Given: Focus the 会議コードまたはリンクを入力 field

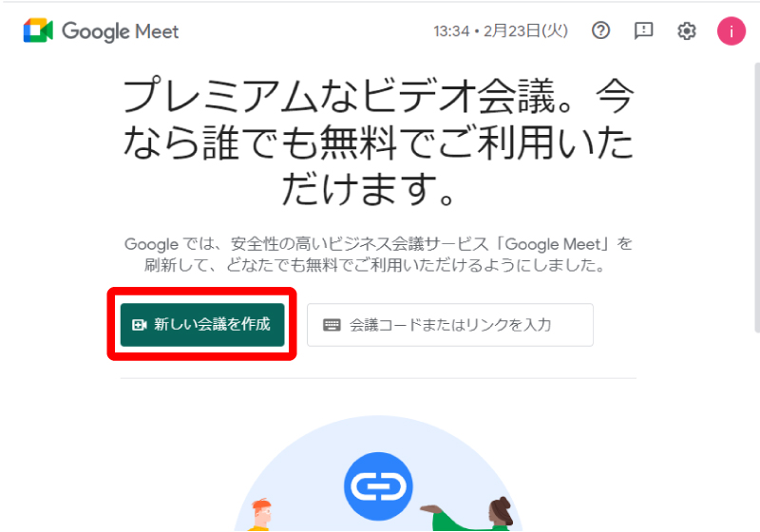Looking at the screenshot, I should coord(449,325).
